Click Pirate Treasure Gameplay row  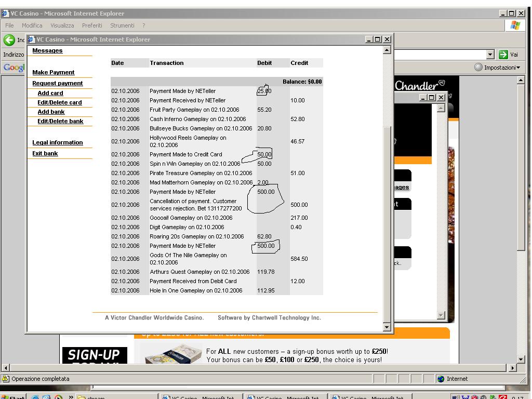point(217,173)
